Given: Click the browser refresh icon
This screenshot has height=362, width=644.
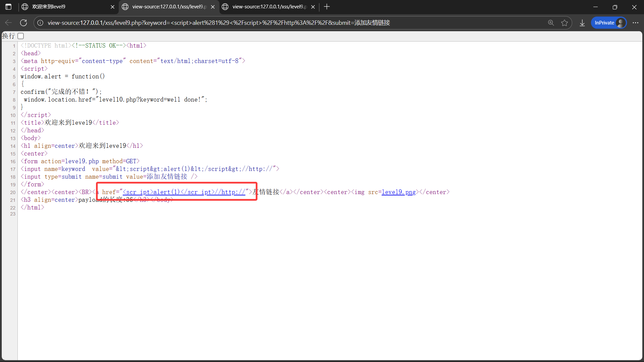Looking at the screenshot, I should point(23,23).
